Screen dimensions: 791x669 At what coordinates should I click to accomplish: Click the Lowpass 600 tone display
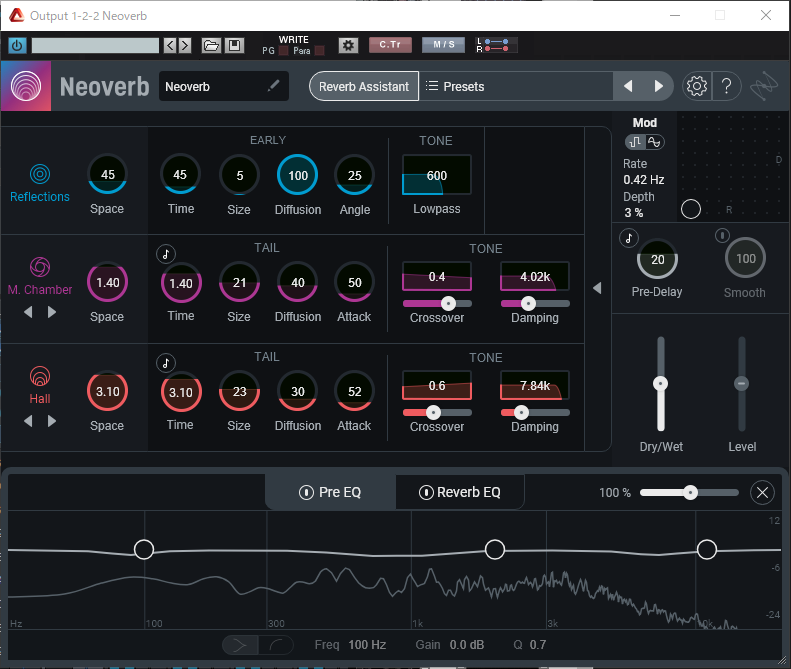point(437,175)
